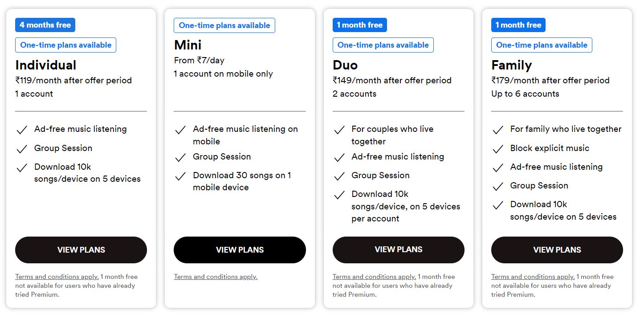Select the 1 month free badge on Duo

click(x=360, y=25)
